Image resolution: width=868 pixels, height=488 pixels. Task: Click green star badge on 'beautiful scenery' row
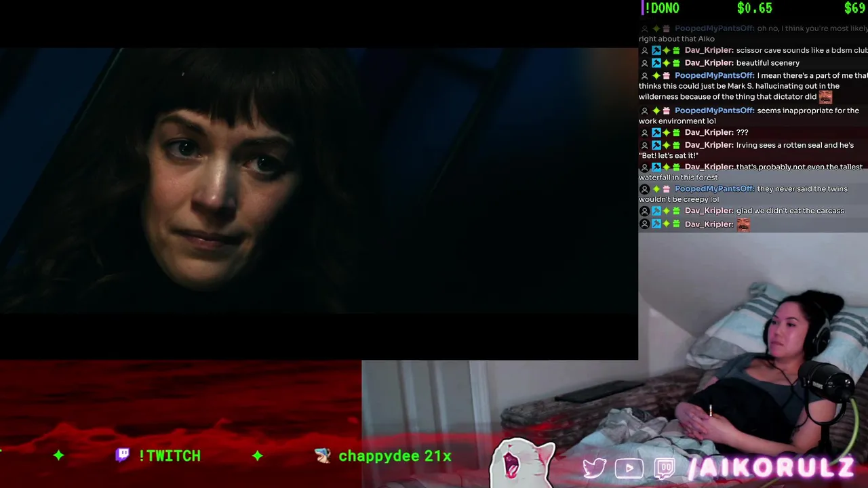pyautogui.click(x=666, y=63)
